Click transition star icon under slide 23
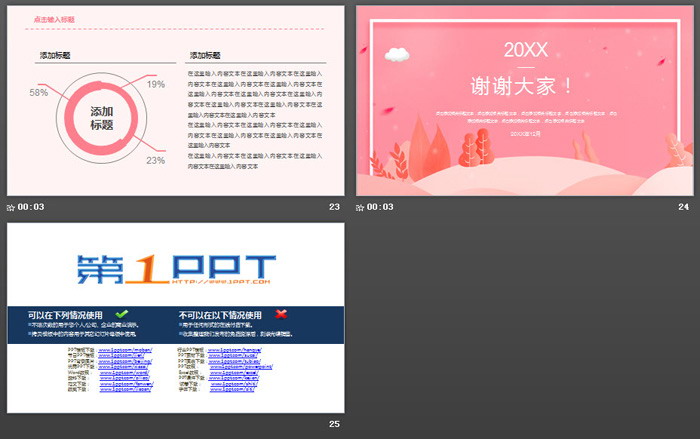Screen dimensions: 700x439 click(x=11, y=208)
